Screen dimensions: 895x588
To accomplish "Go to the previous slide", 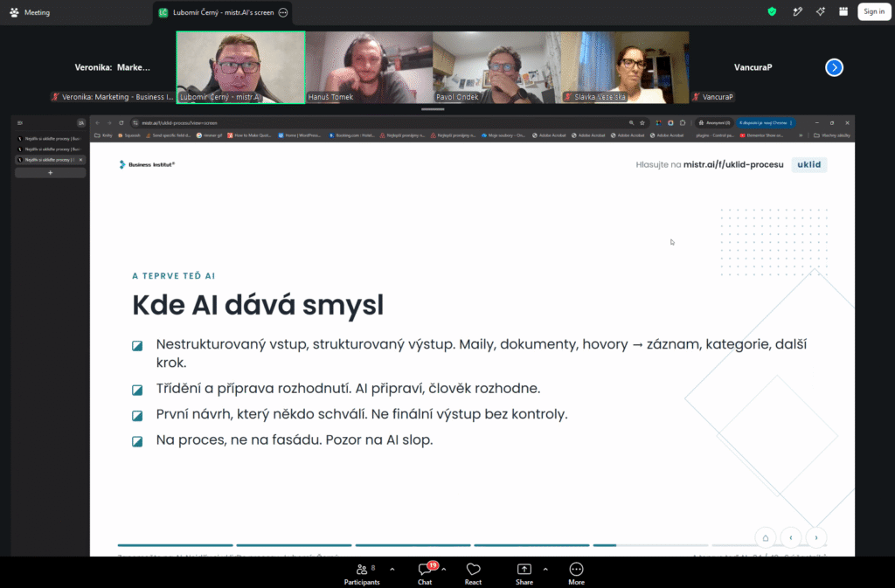I will pyautogui.click(x=790, y=538).
